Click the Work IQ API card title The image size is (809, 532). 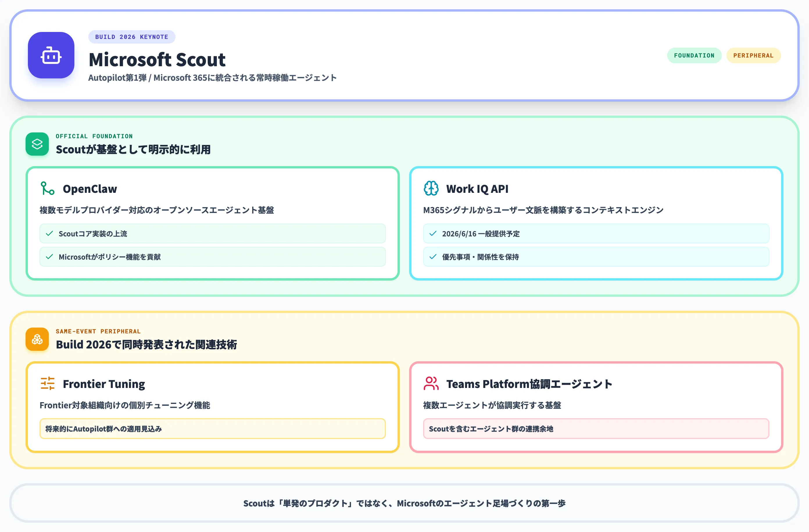coord(477,188)
